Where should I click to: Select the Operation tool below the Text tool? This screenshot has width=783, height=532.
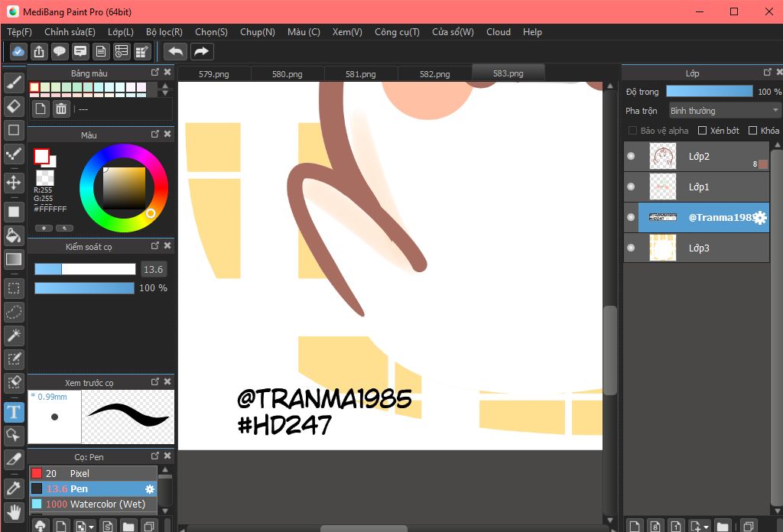click(x=14, y=435)
